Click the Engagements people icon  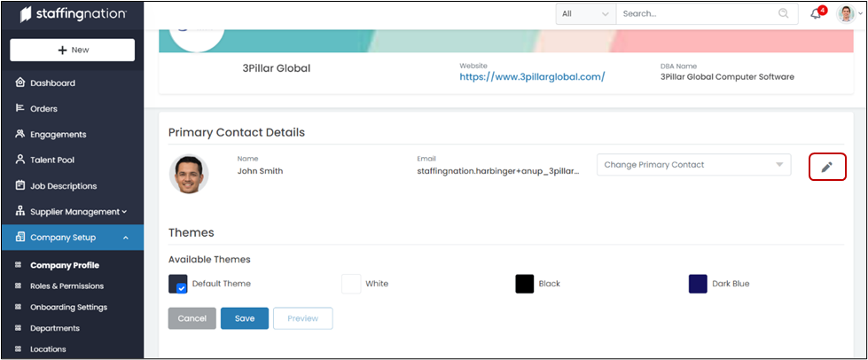(20, 134)
